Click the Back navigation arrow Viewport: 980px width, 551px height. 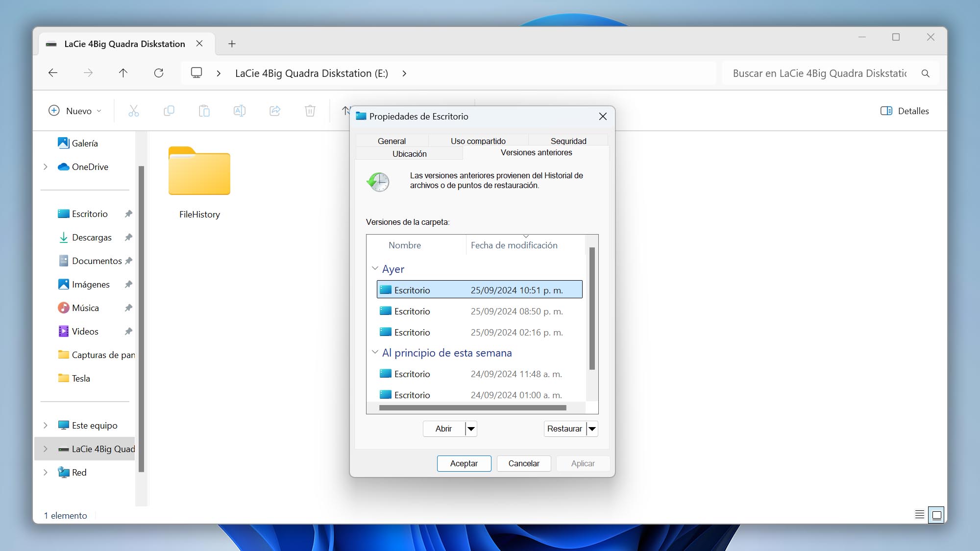click(x=53, y=73)
